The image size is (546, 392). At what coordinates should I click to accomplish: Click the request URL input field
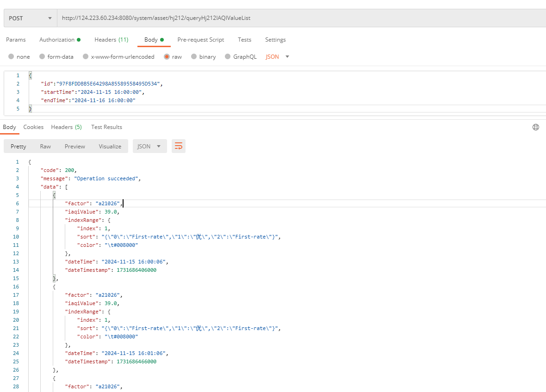(301, 18)
